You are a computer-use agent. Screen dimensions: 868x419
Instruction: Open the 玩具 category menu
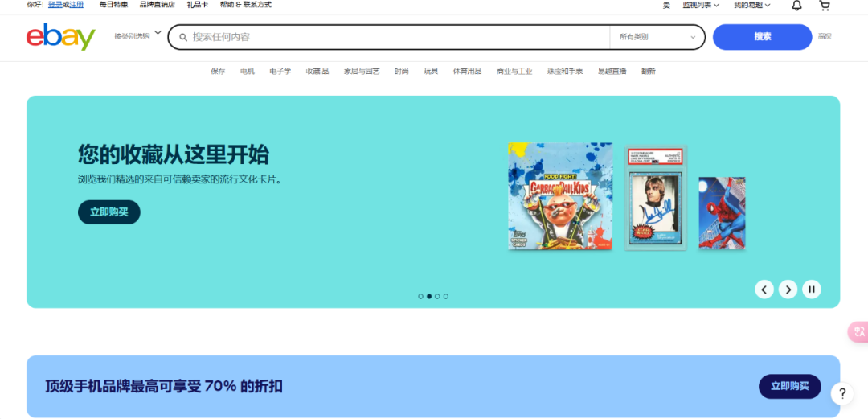[x=432, y=71]
